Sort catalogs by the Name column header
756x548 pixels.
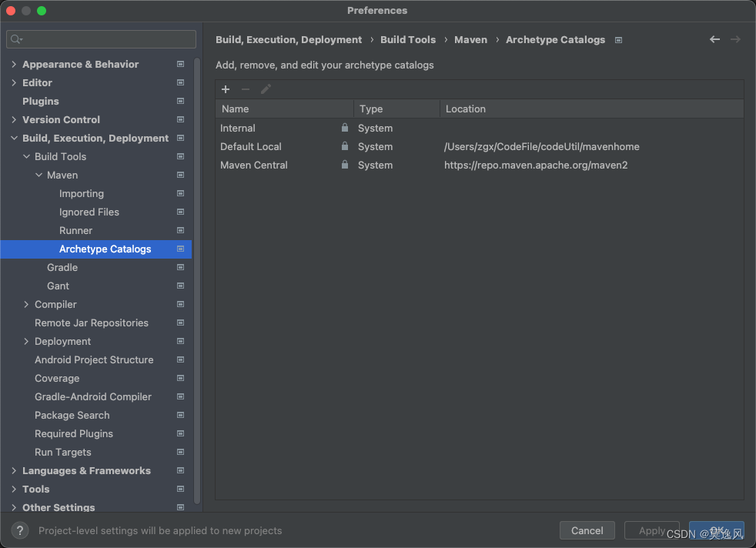(285, 109)
